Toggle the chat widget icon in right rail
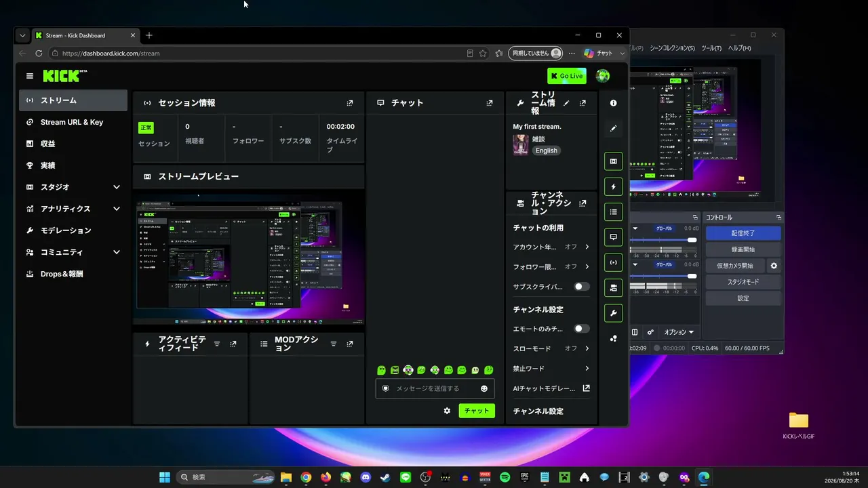868x488 pixels. click(613, 237)
